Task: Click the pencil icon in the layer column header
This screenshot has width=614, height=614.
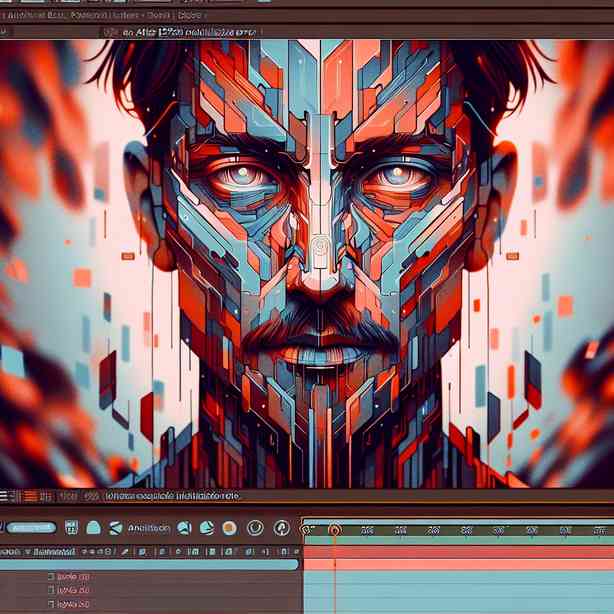Action: (125, 552)
